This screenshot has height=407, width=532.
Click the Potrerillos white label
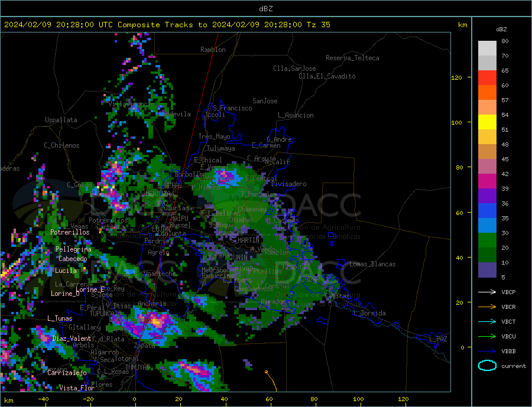(70, 232)
